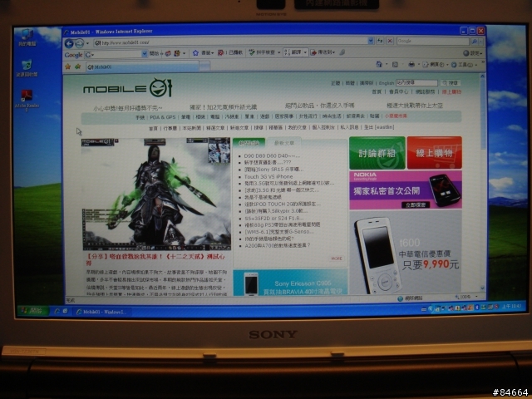Click the IE Forward navigation button

point(80,43)
